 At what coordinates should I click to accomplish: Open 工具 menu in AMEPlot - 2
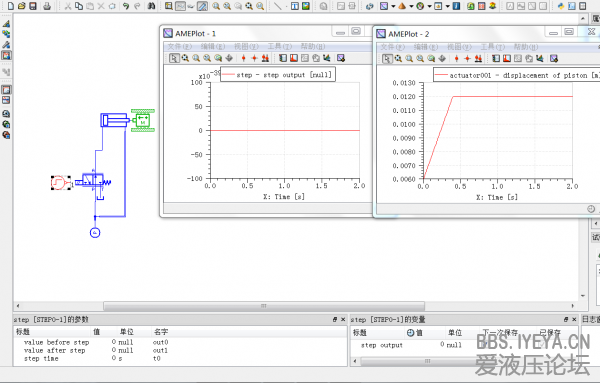(x=492, y=47)
